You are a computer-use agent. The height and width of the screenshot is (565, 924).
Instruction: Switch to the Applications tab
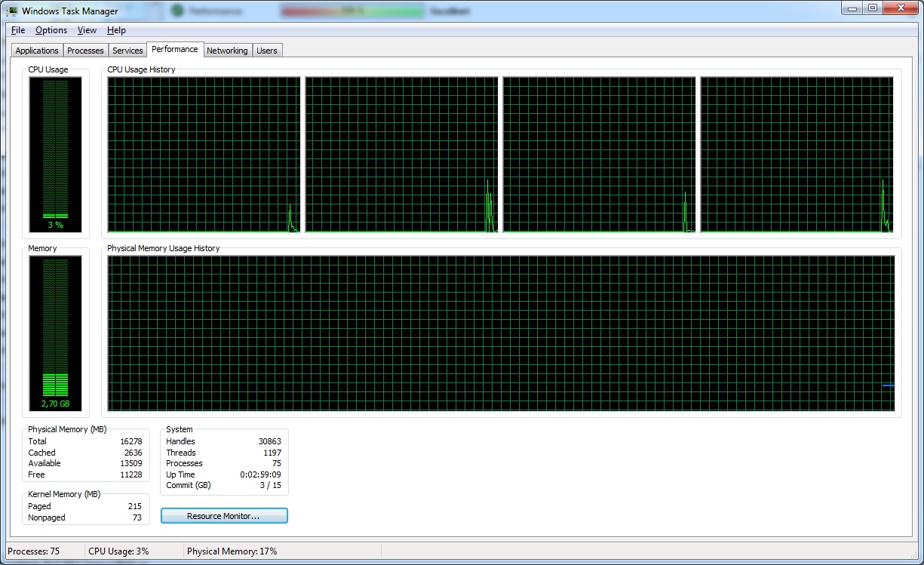click(x=37, y=51)
